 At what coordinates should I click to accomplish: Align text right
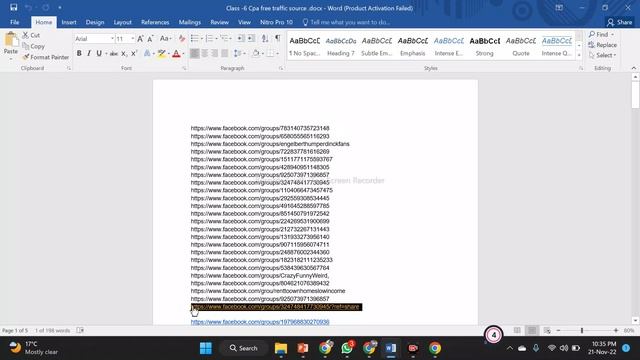[x=215, y=53]
